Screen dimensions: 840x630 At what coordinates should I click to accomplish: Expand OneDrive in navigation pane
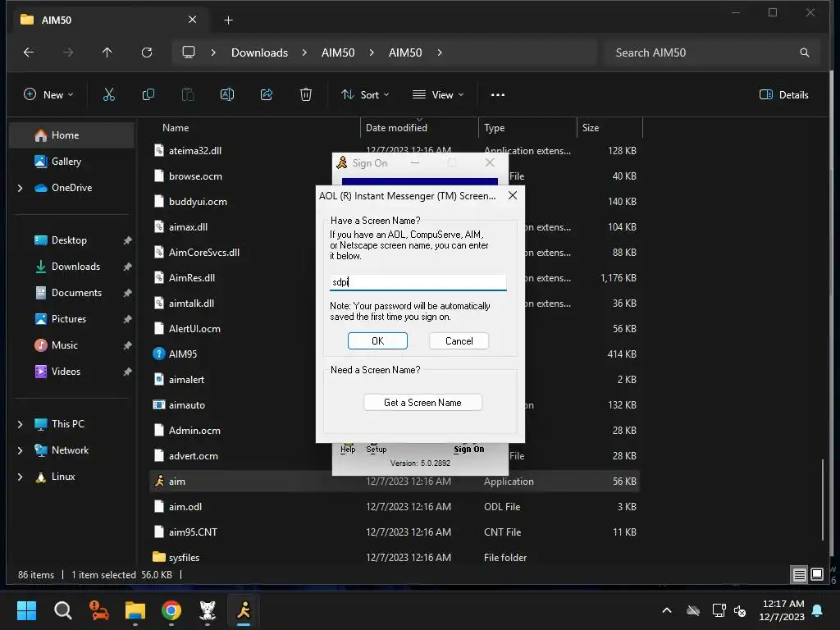click(x=21, y=188)
